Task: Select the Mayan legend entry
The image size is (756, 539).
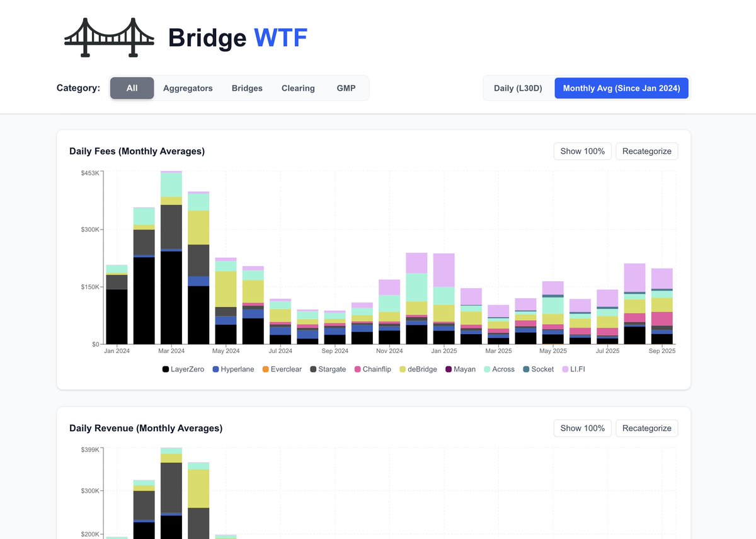Action: click(x=461, y=369)
